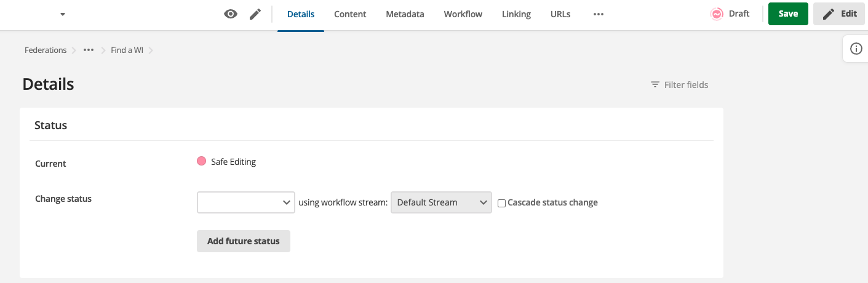Click the Filter fields control
This screenshot has height=283, width=868.
coord(679,85)
